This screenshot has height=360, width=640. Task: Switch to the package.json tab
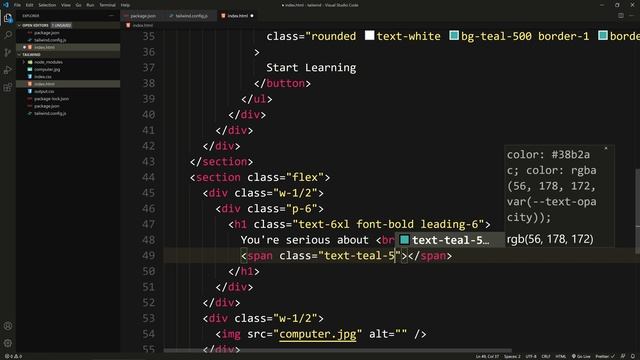(x=142, y=16)
